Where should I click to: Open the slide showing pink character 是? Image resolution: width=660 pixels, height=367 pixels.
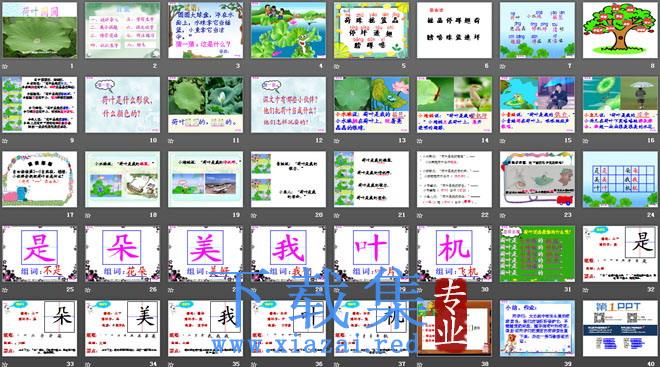point(40,254)
